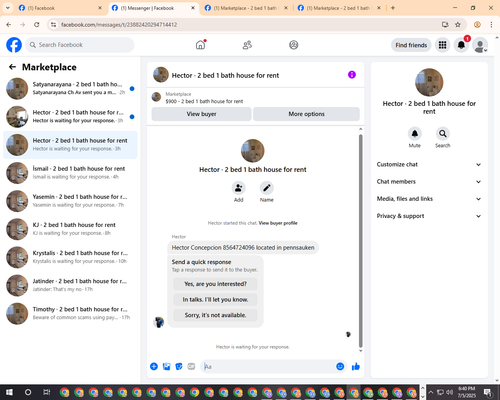
Task: Send 'In talks. I'll let you know.' response
Action: coord(215,300)
